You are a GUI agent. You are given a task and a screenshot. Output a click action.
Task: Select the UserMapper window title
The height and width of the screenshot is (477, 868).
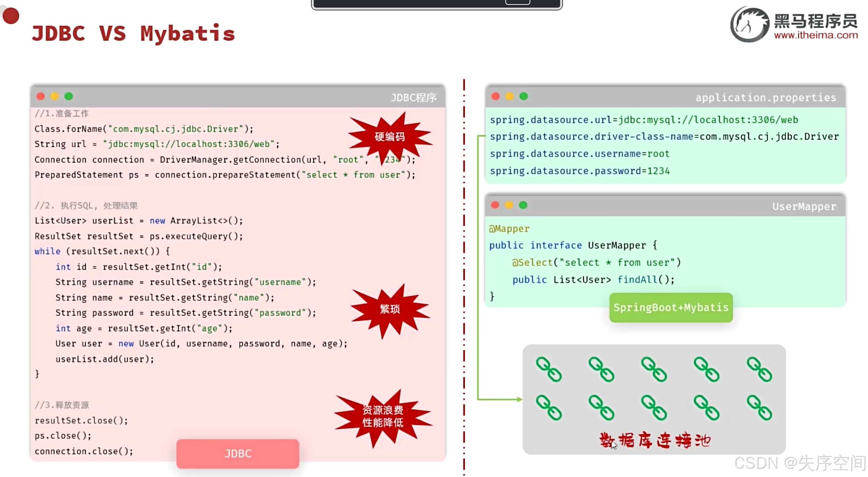coord(804,207)
